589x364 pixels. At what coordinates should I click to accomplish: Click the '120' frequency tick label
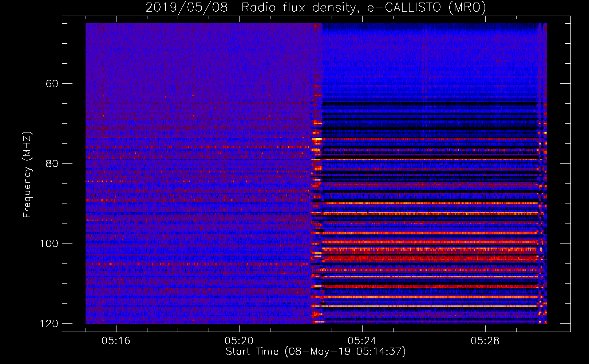pyautogui.click(x=49, y=324)
